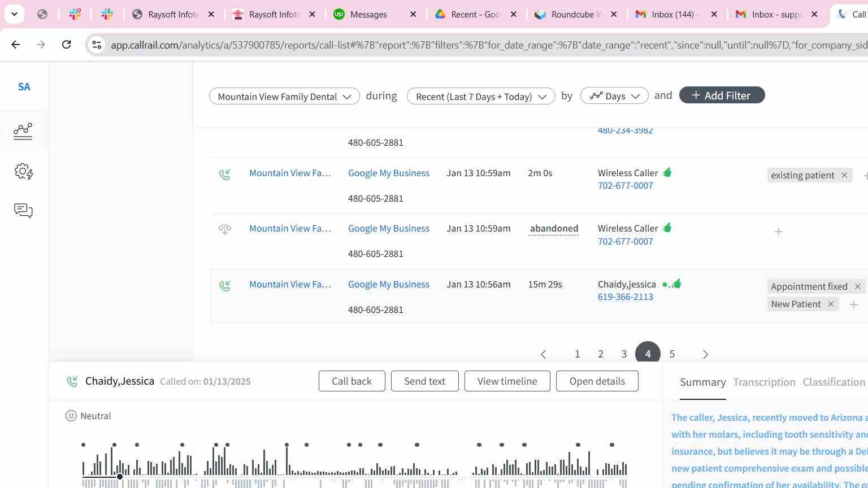The image size is (868, 488).
Task: Open browser tab search chevron
Action: tap(14, 14)
